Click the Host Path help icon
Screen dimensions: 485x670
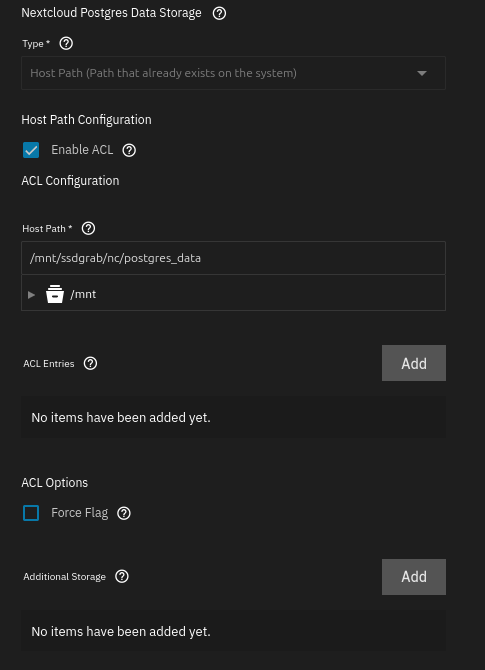click(x=88, y=228)
